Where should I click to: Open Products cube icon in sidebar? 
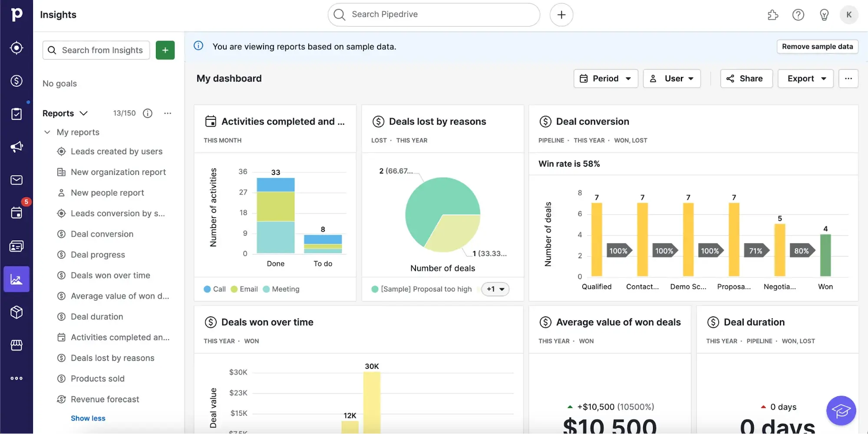pyautogui.click(x=17, y=312)
